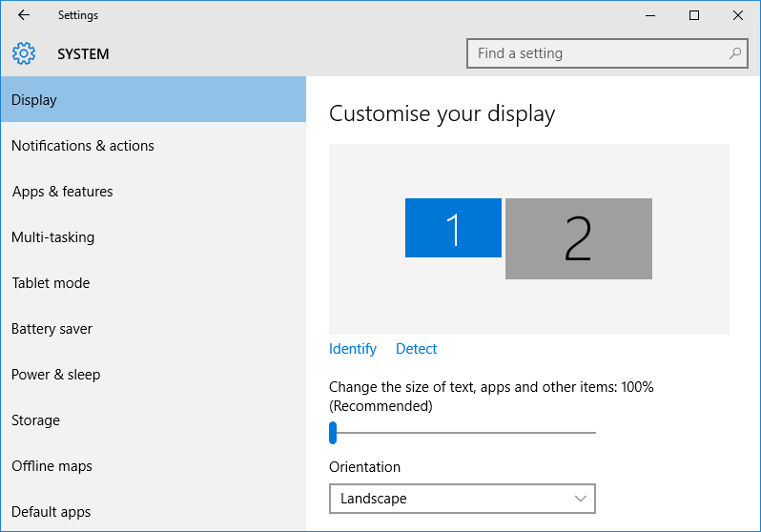Image resolution: width=761 pixels, height=532 pixels.
Task: Click the text size scaling slider handle
Action: (x=333, y=433)
